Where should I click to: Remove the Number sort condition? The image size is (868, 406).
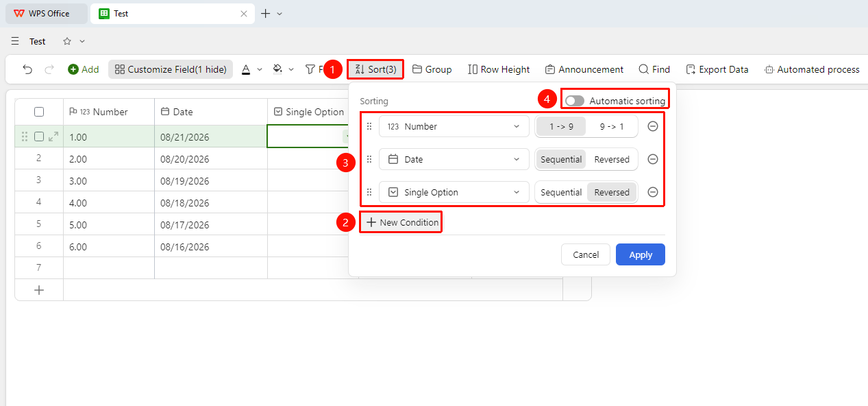tap(653, 126)
